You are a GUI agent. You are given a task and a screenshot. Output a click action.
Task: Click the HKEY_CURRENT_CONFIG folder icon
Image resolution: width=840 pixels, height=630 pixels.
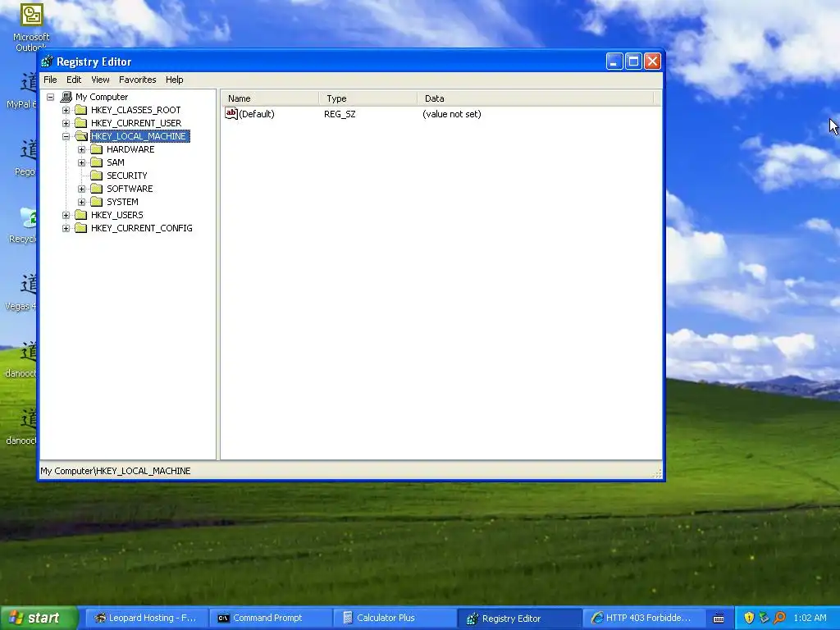pos(81,228)
